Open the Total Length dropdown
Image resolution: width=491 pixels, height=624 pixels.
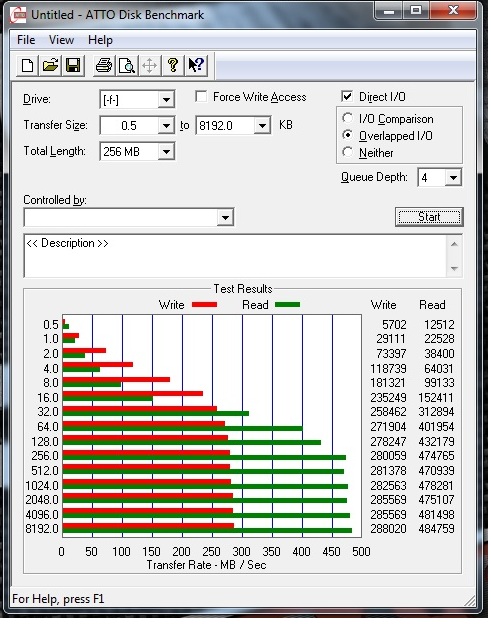(x=166, y=152)
